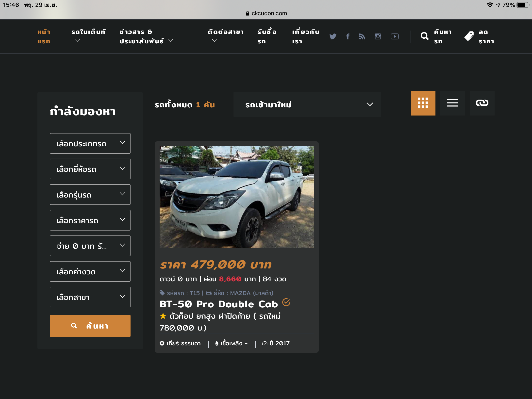
Task: Open the รถเข้ามาใหม่ sort dropdown
Action: coord(307,104)
